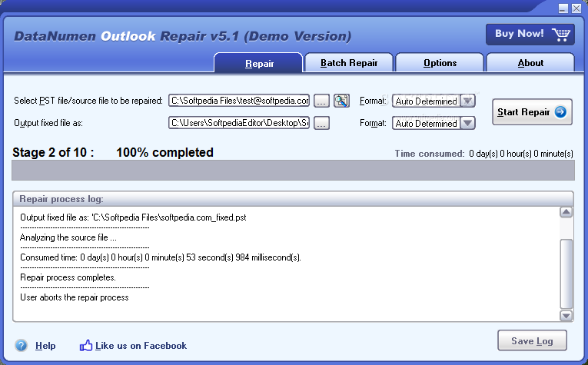Click the Like us on Facebook link
Viewport: 588px width, 365px height.
pyautogui.click(x=141, y=346)
